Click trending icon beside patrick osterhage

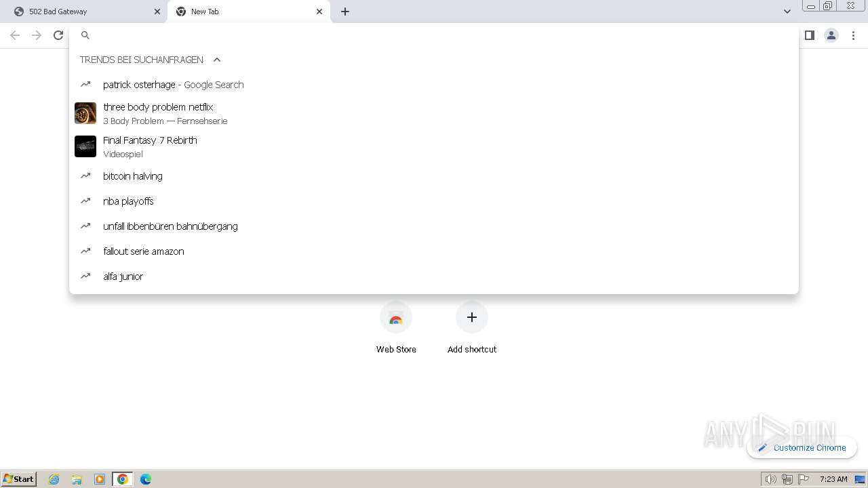pyautogui.click(x=85, y=85)
